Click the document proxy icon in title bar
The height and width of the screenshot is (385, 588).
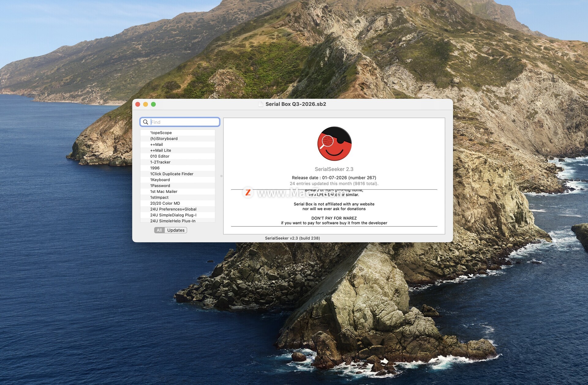(x=261, y=104)
